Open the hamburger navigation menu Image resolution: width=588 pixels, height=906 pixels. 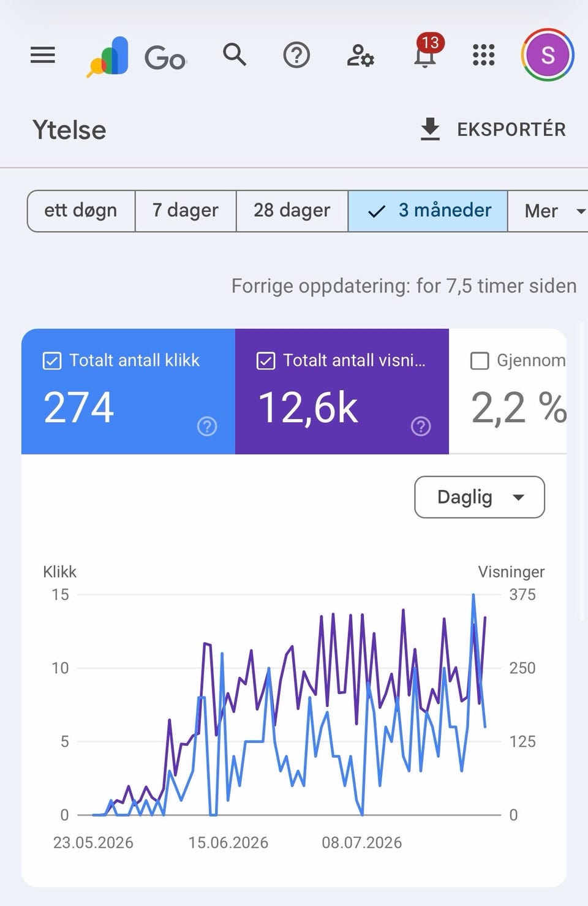(43, 55)
